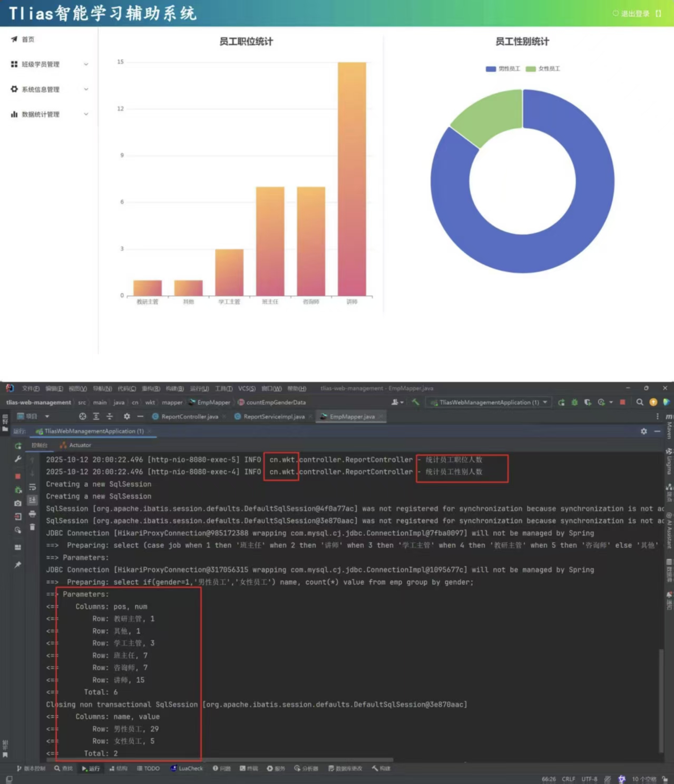Screen dimensions: 674x784
Task: Click the trash icon to clear console output
Action: (32, 527)
